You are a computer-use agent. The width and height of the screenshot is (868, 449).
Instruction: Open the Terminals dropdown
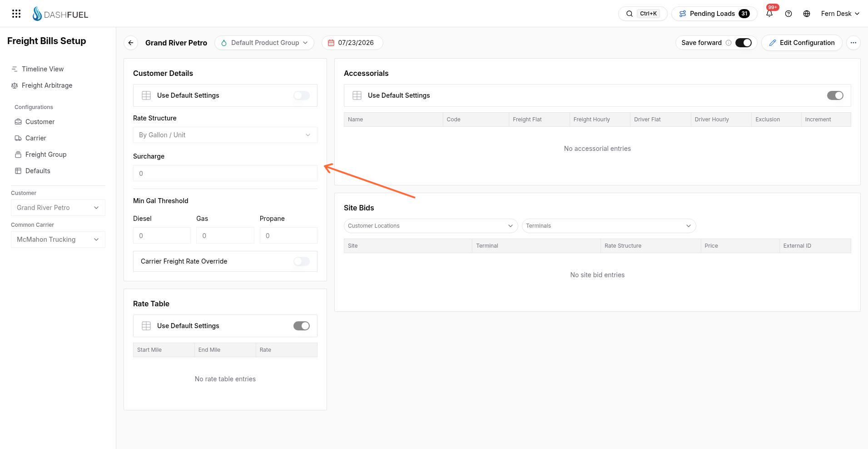pyautogui.click(x=609, y=226)
